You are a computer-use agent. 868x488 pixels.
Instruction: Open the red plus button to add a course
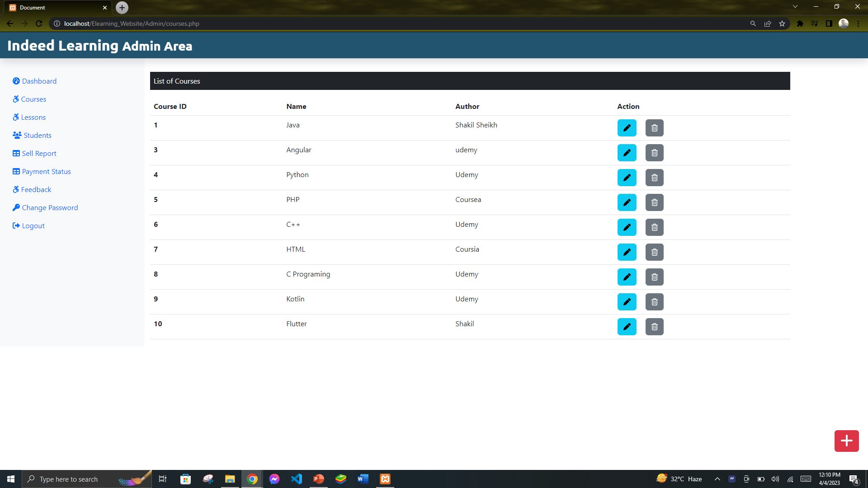point(846,441)
